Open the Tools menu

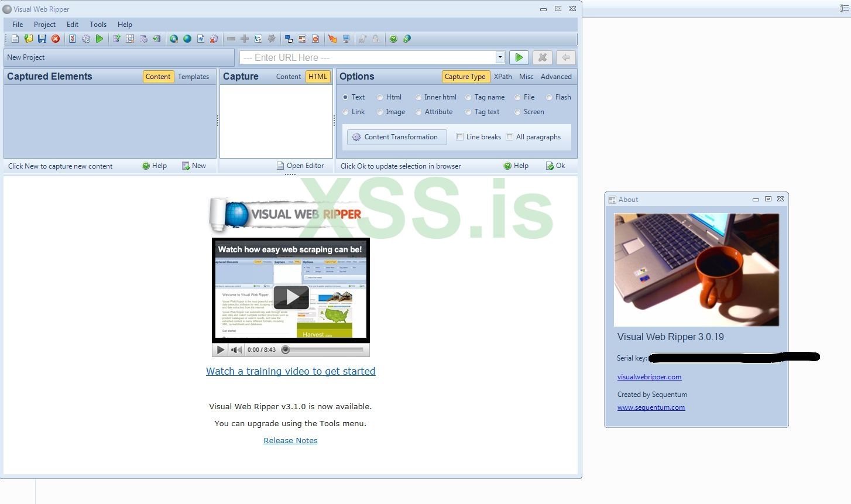pyautogui.click(x=98, y=25)
